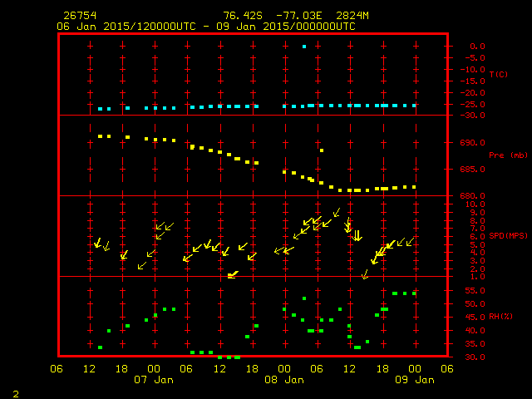Click the number 2 in the bottom-left corner

(x=16, y=394)
